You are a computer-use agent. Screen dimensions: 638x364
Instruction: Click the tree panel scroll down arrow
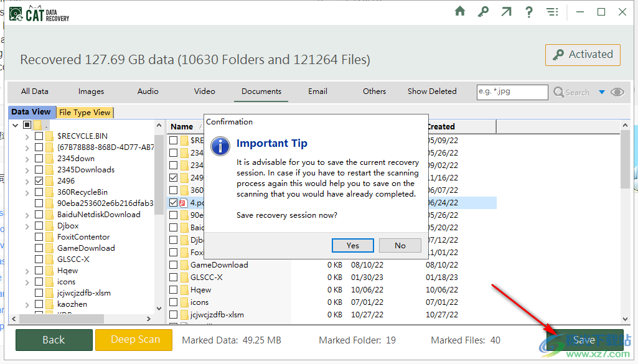159,309
